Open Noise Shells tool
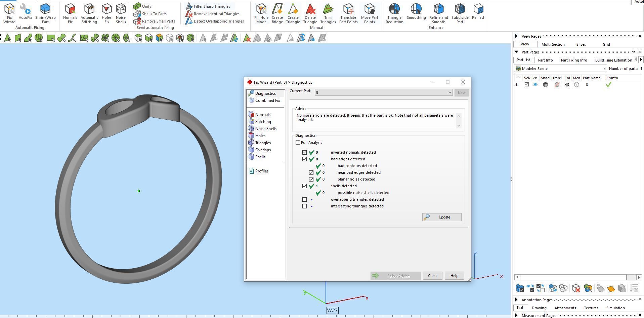Screen dimensions: 644x318 click(121, 13)
